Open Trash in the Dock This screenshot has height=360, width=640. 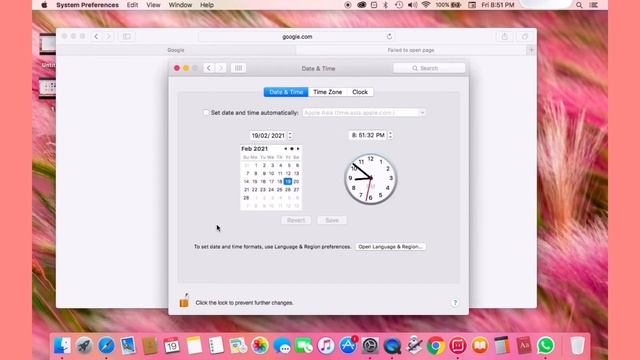[577, 346]
